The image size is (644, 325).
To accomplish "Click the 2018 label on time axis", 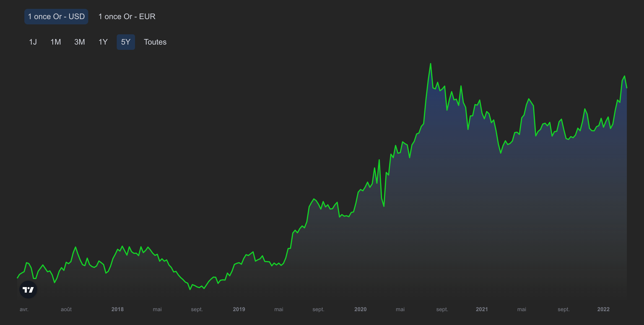I will 117,309.
